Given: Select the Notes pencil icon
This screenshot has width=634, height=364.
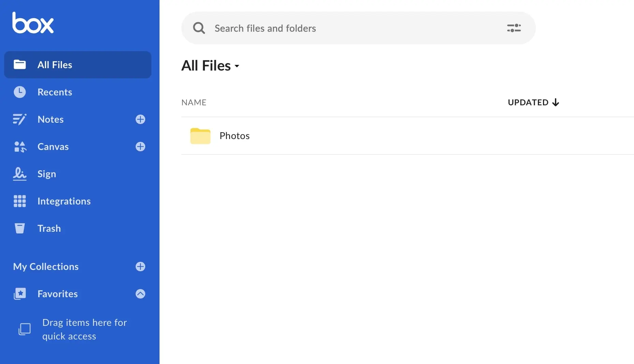Looking at the screenshot, I should click(x=19, y=119).
